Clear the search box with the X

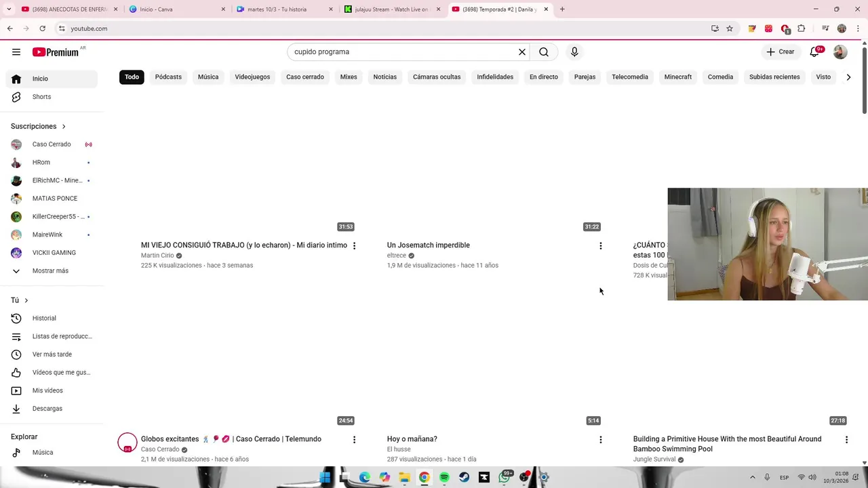pyautogui.click(x=522, y=52)
